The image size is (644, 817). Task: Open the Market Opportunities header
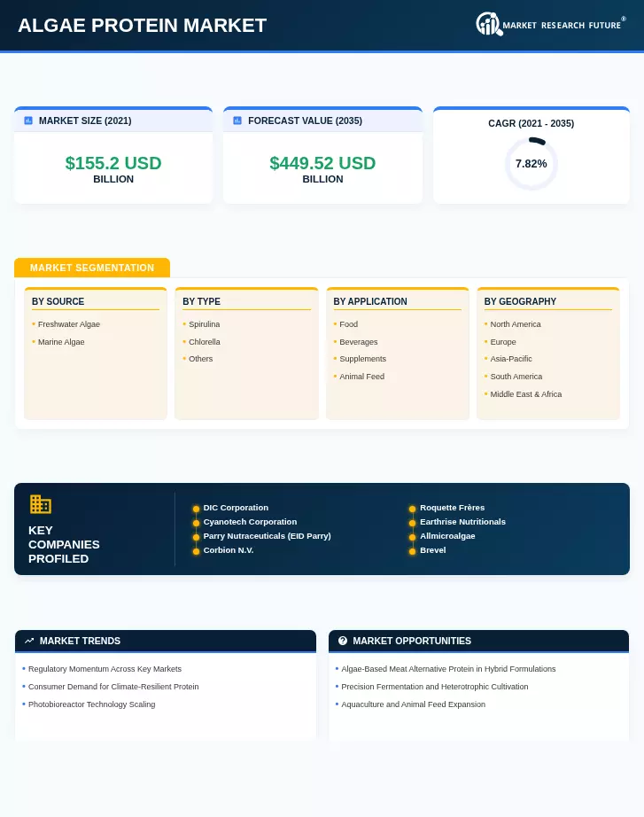tap(478, 641)
